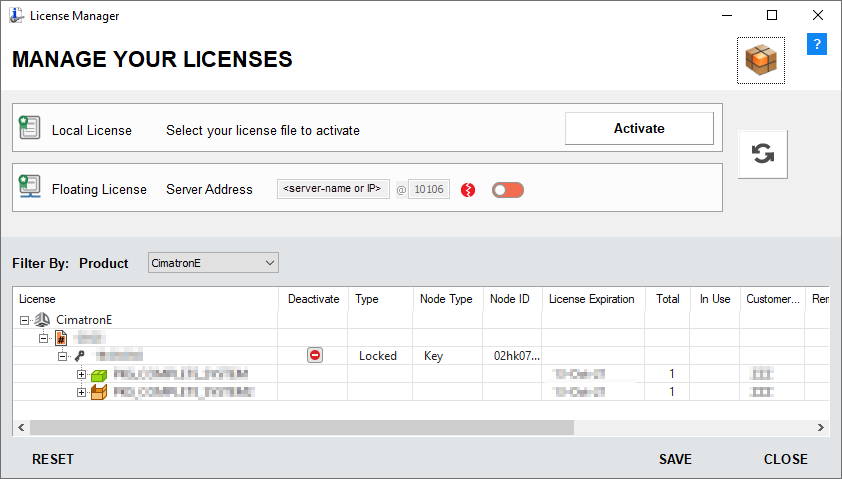Open help with the blue question mark
Image resolution: width=842 pixels, height=479 pixels.
tap(817, 44)
